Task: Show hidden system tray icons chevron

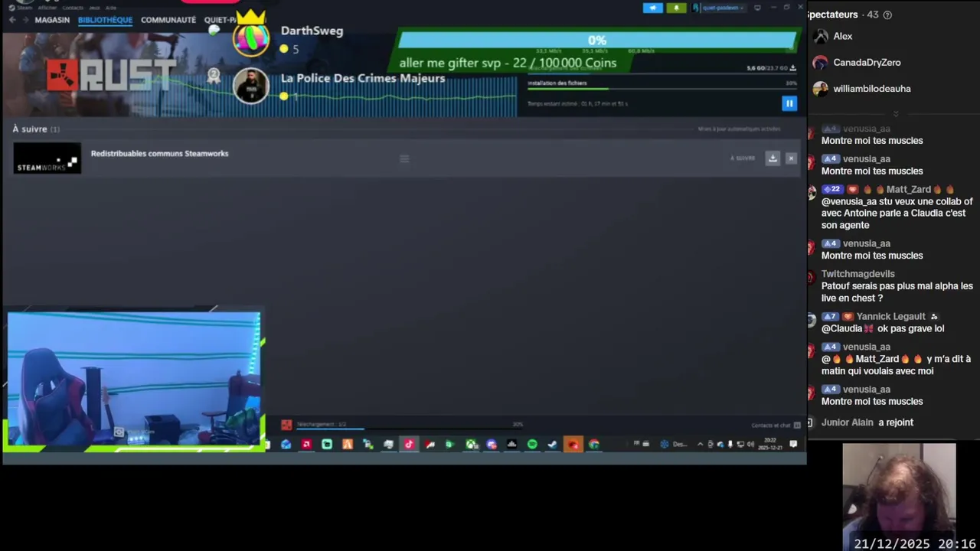Action: (700, 445)
